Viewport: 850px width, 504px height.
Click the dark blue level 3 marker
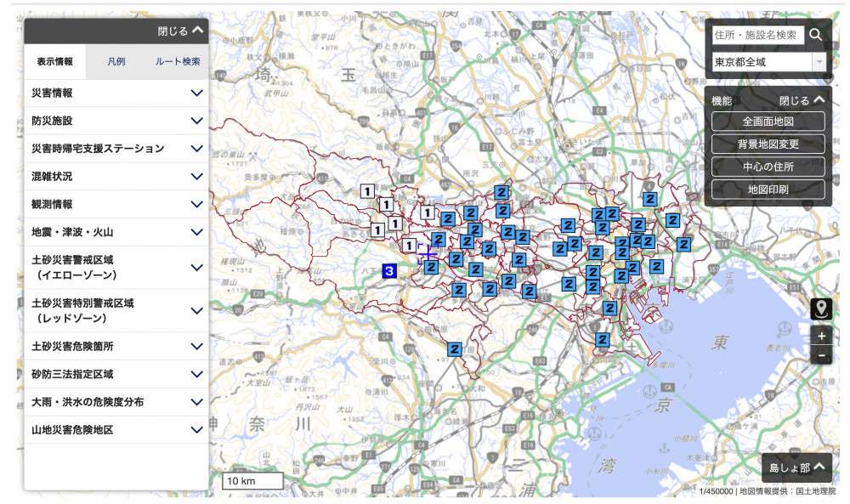click(x=389, y=271)
